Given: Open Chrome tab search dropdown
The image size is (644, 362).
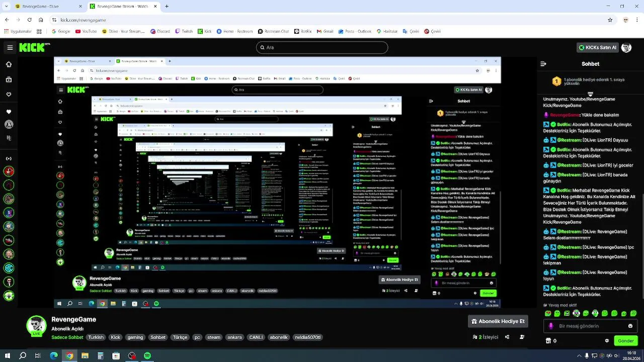Looking at the screenshot, I should [x=6, y=7].
